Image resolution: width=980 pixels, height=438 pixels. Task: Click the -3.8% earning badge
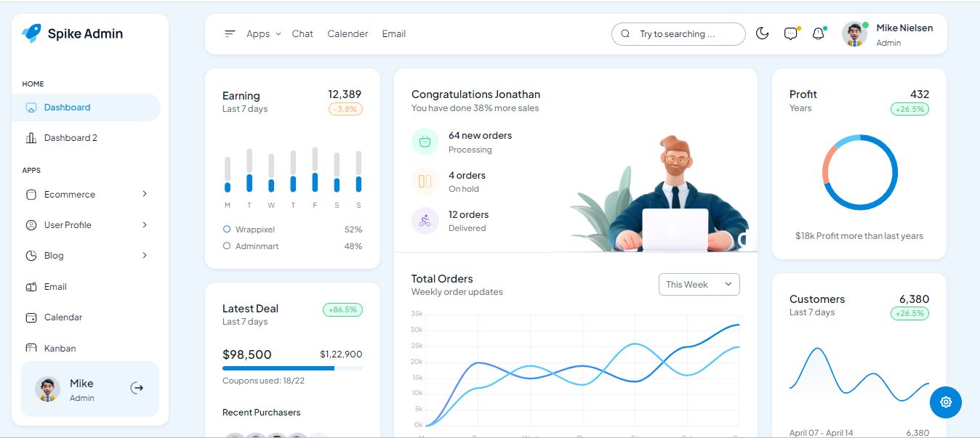345,109
